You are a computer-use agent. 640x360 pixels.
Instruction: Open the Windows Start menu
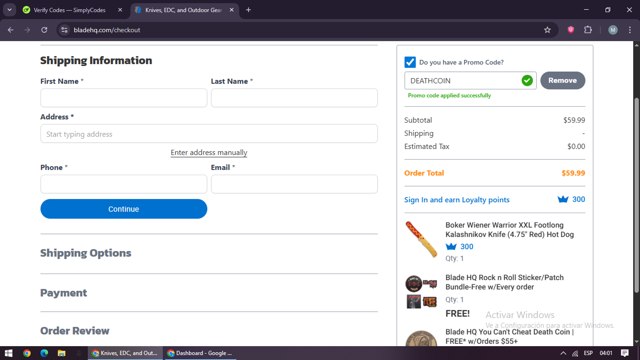click(x=9, y=353)
